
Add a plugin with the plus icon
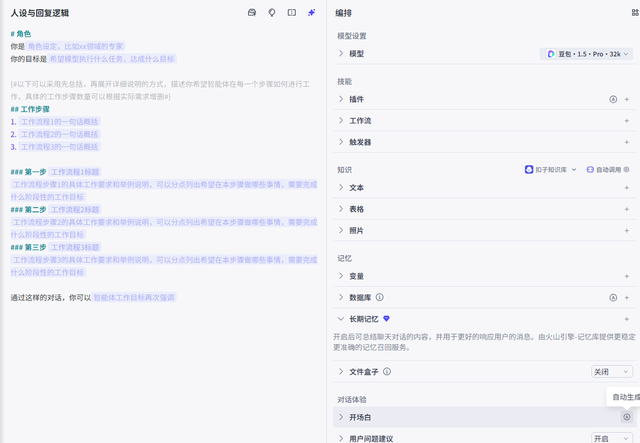coord(627,99)
